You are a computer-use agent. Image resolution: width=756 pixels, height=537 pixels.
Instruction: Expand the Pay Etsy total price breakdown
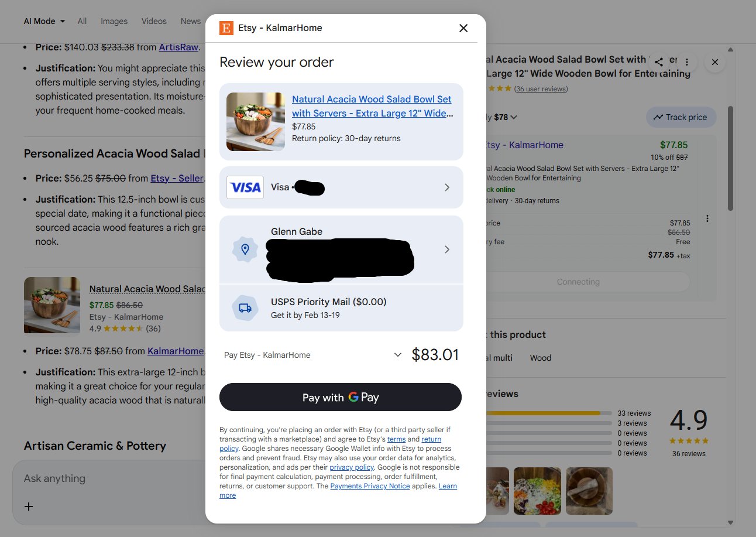pyautogui.click(x=398, y=355)
